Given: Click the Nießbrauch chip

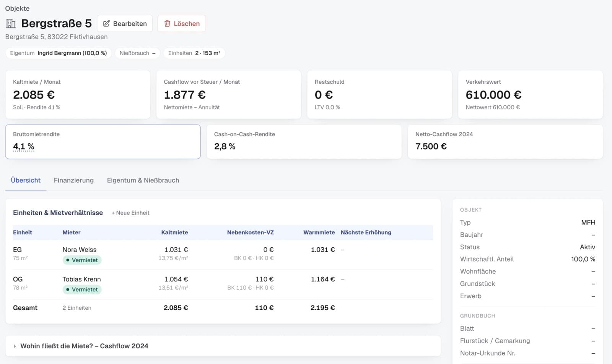Looking at the screenshot, I should pos(137,53).
